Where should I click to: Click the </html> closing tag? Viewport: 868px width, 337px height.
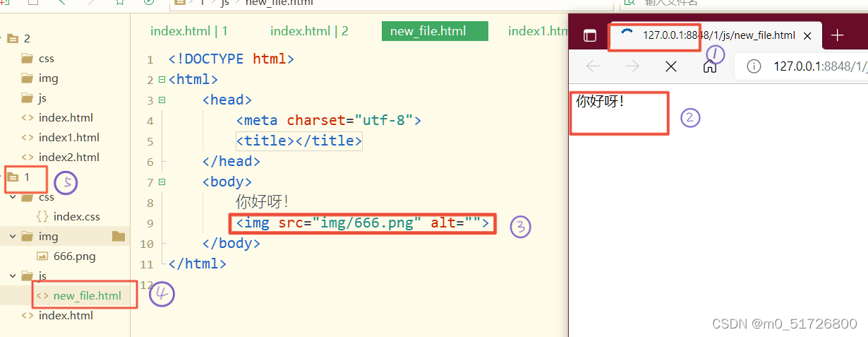coord(198,264)
